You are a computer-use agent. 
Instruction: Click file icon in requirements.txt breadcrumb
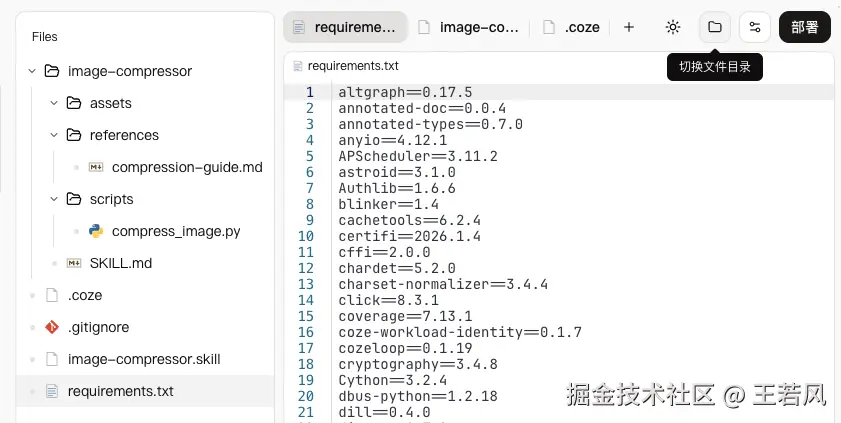(x=298, y=66)
